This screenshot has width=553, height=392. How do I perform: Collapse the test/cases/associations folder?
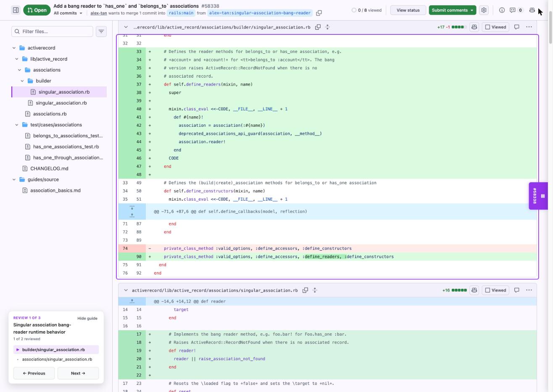click(17, 125)
